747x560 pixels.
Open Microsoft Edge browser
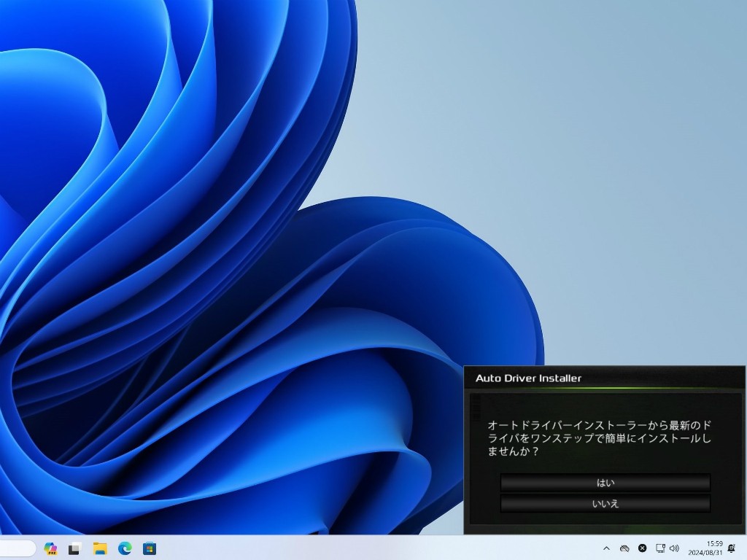click(125, 548)
